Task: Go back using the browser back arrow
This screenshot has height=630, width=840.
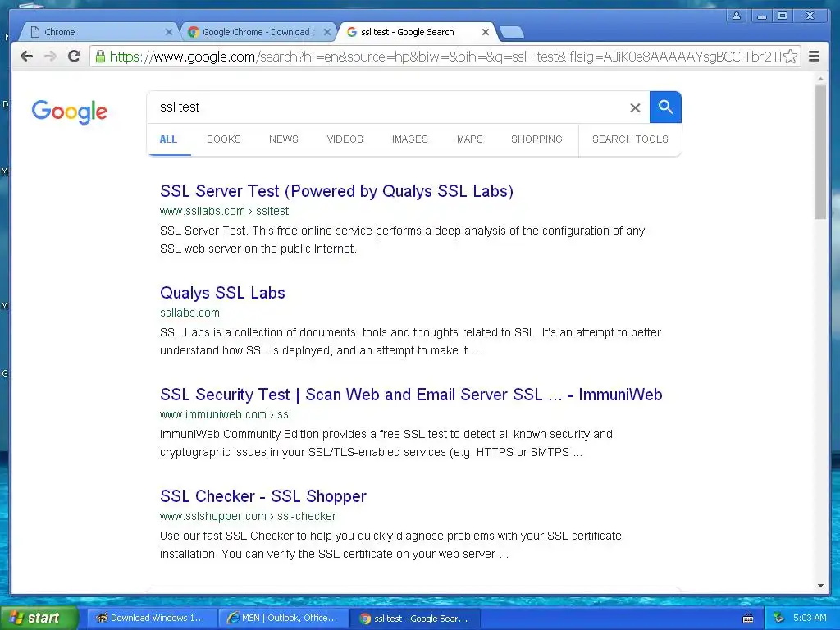Action: pos(26,57)
